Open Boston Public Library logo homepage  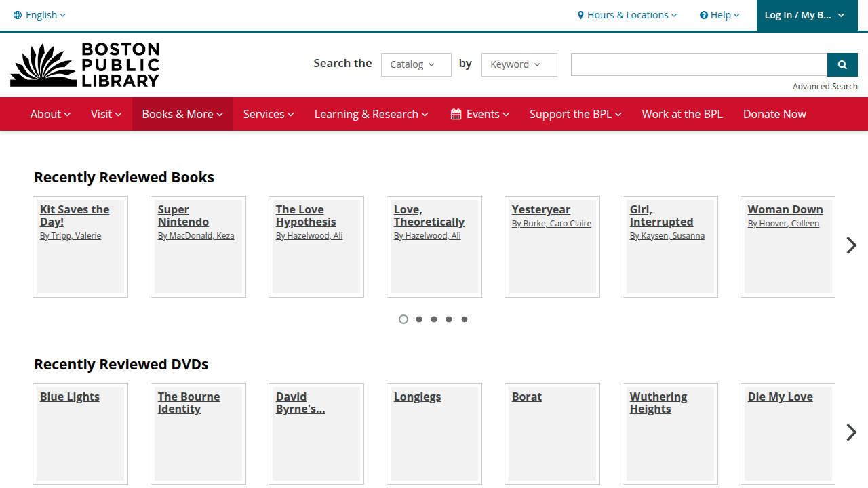pyautogui.click(x=85, y=65)
